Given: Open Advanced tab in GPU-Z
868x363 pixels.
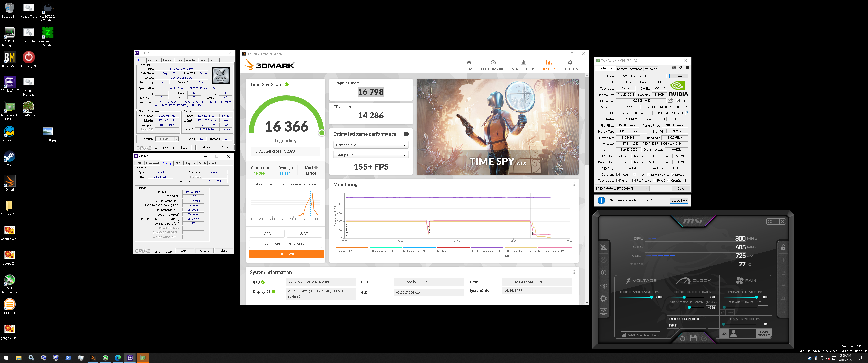Looking at the screenshot, I should [636, 69].
